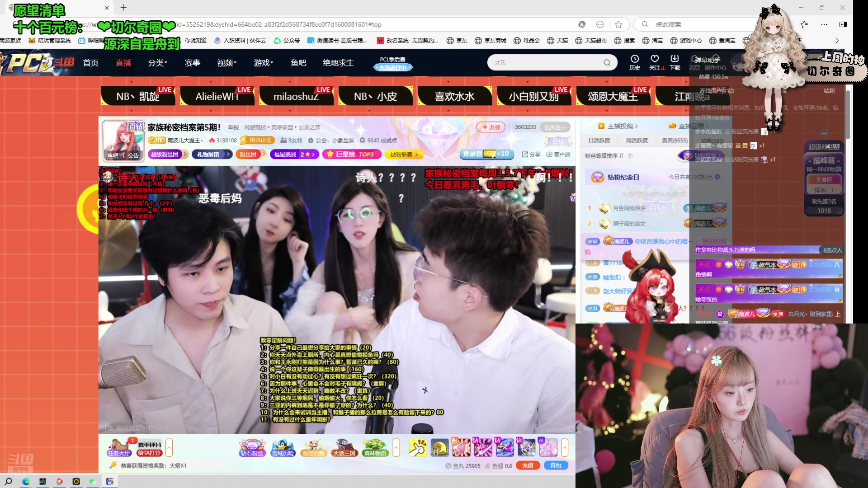Screen dimensions: 868x488
Task: Select the pink 粉 badge gift
Action: coord(461,447)
